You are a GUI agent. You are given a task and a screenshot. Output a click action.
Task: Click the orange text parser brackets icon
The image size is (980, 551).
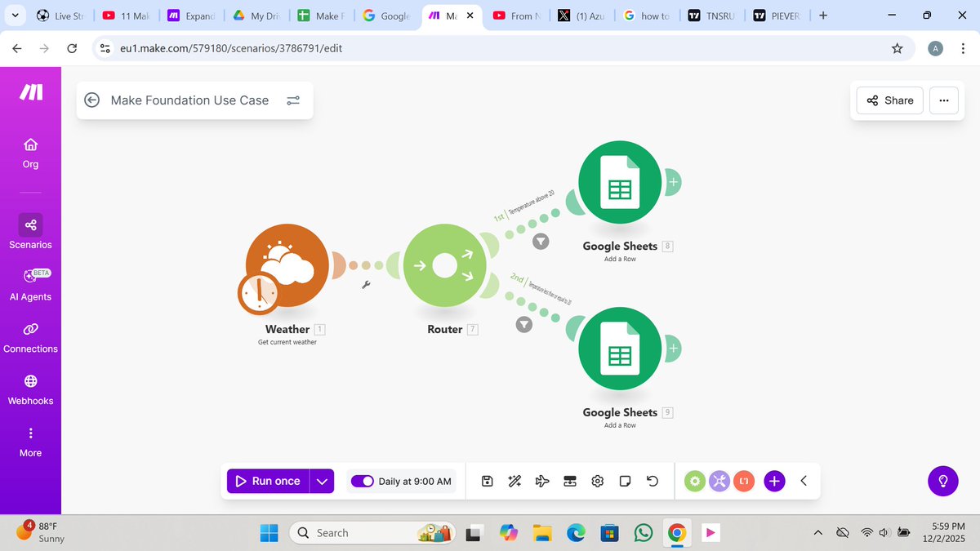point(744,481)
